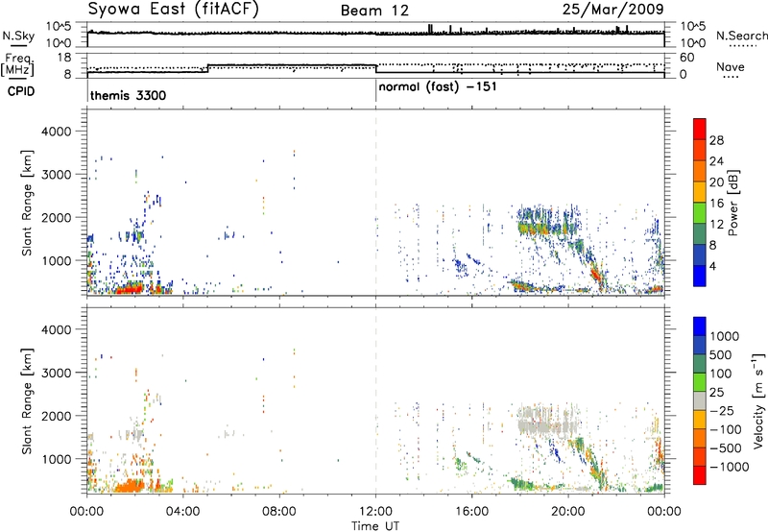Click the 'Freq. [MHz]' axis label
Viewport: 768px width, 532px height.
[18, 65]
